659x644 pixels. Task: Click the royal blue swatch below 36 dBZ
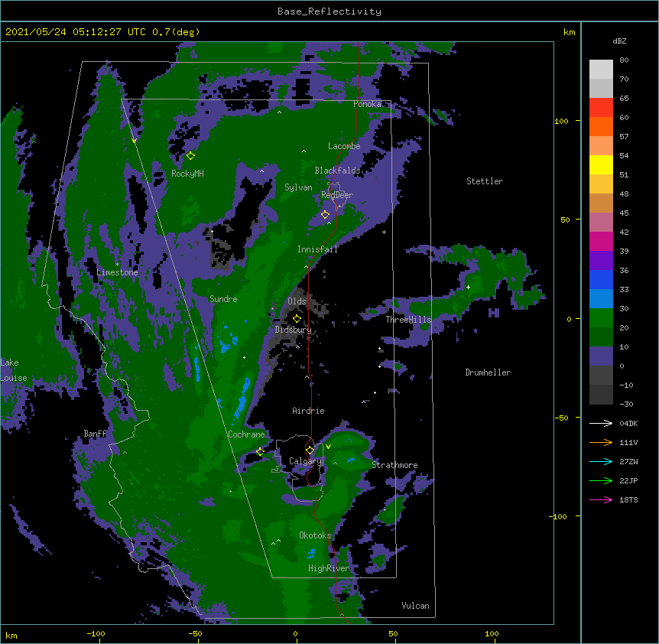point(601,279)
